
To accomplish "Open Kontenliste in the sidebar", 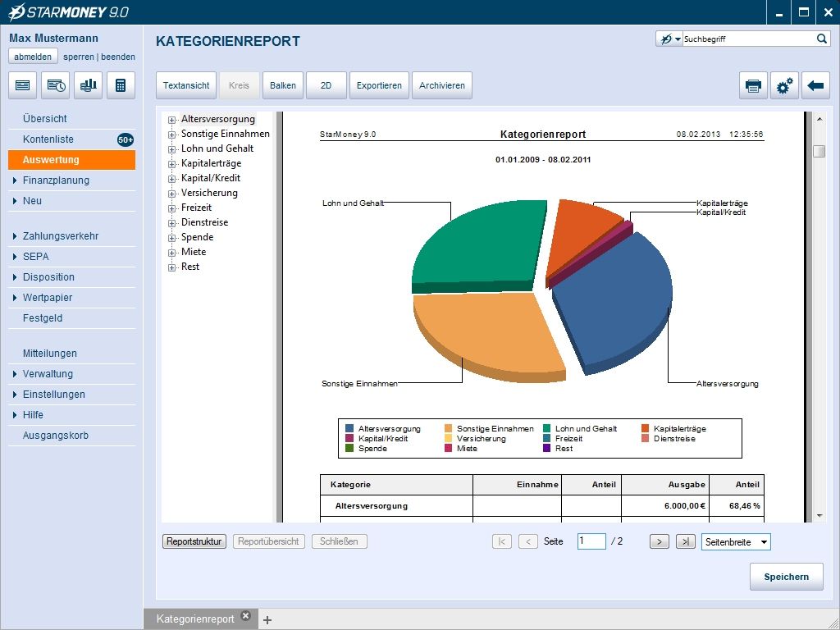I will tap(72, 139).
